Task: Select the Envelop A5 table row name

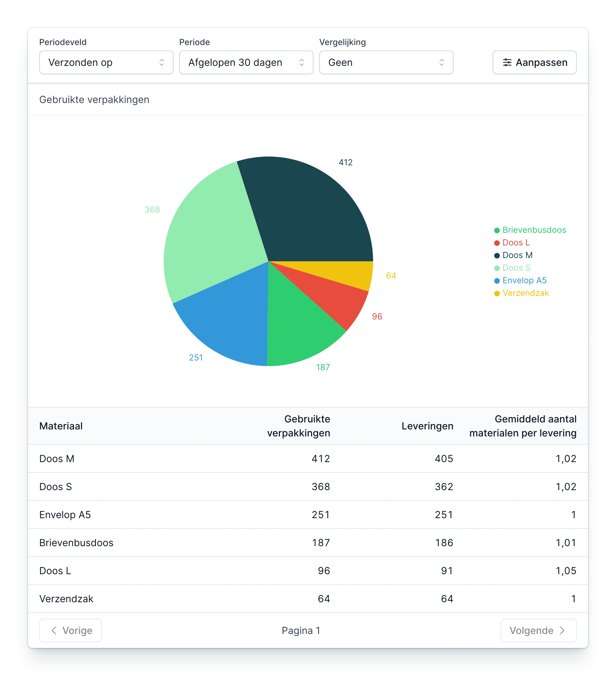Action: coord(65,515)
